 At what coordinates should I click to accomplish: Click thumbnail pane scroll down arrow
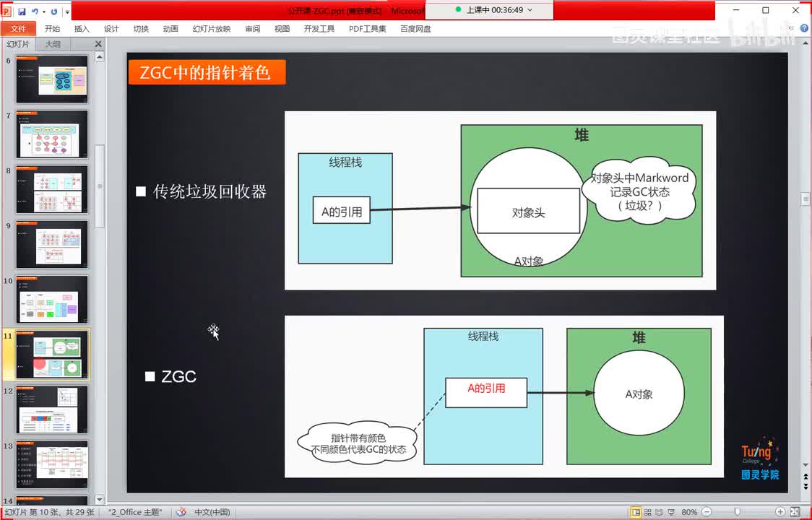tap(100, 500)
